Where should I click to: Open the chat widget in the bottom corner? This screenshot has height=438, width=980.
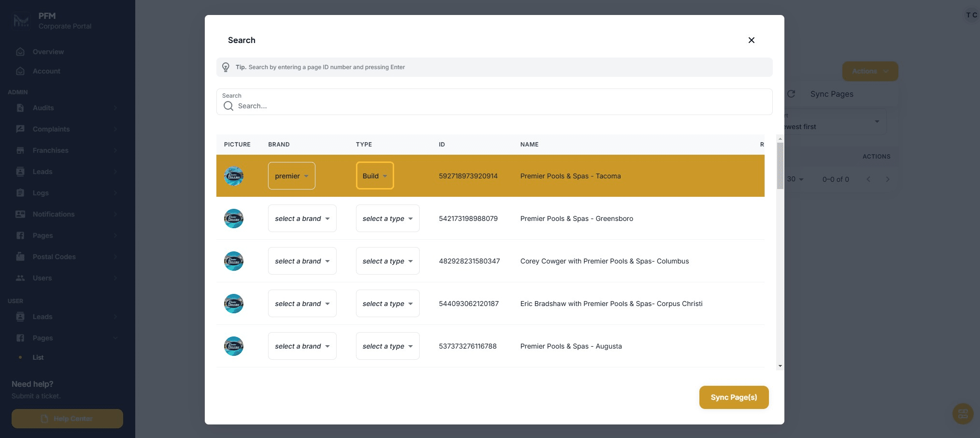click(x=963, y=414)
